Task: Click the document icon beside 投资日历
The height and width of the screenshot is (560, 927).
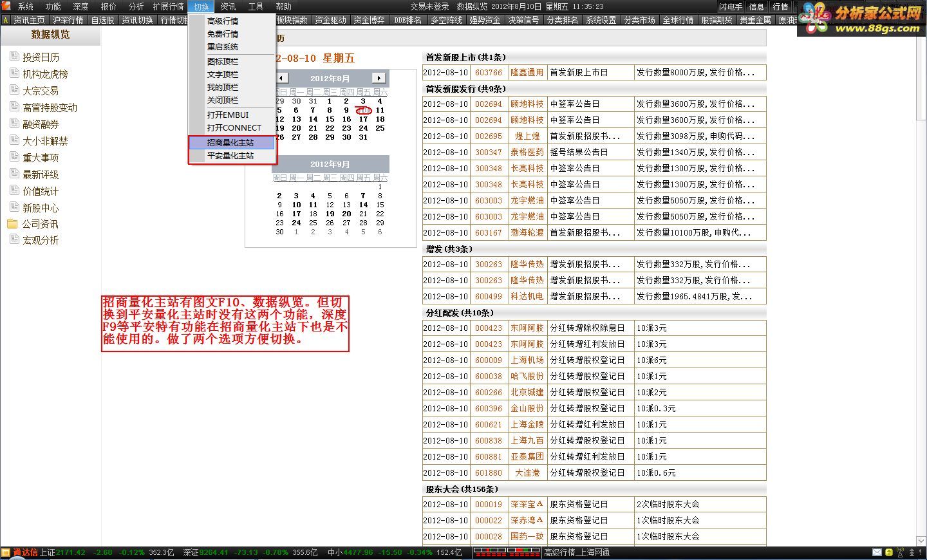Action: [14, 57]
